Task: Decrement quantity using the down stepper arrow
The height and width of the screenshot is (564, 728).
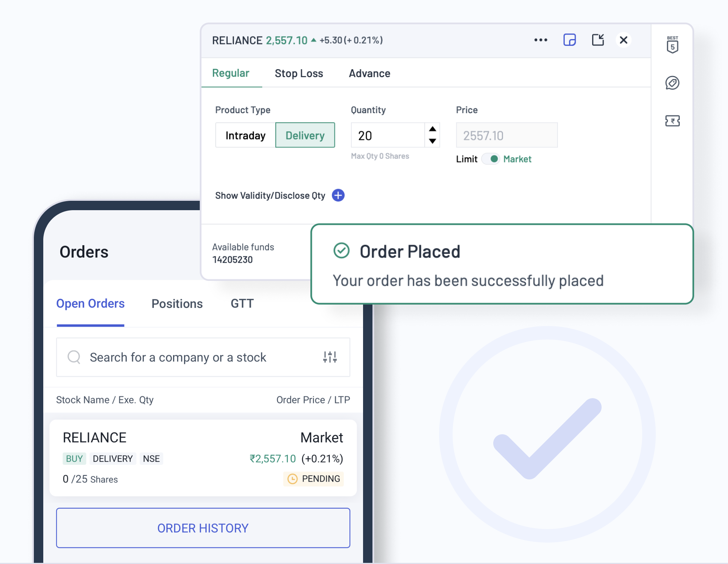Action: click(433, 141)
